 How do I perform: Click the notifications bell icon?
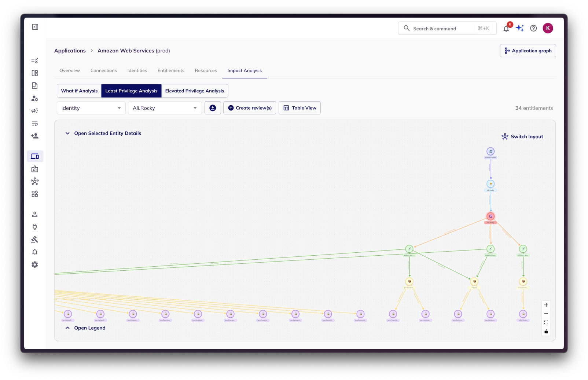click(506, 29)
